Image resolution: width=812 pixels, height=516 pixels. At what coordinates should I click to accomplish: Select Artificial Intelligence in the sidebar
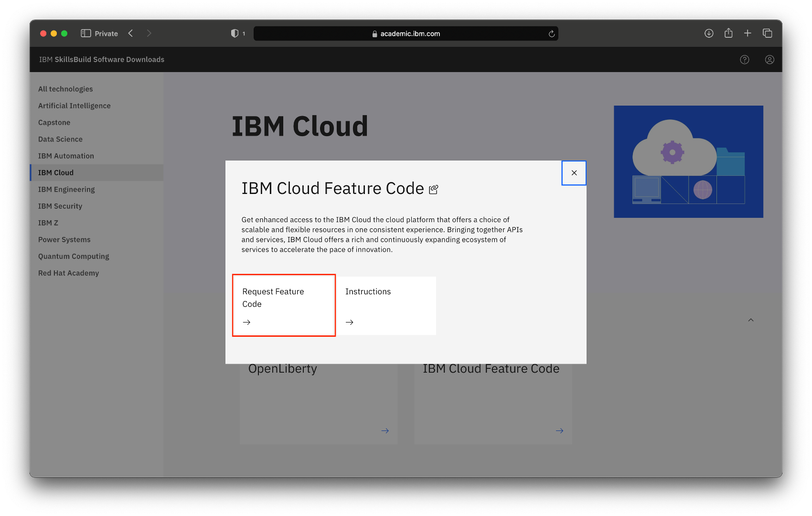74,106
